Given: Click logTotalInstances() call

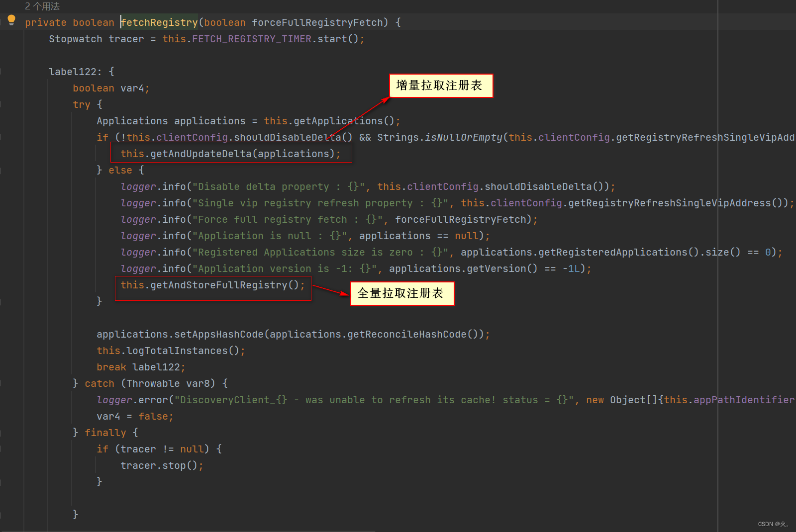Looking at the screenshot, I should 183,351.
